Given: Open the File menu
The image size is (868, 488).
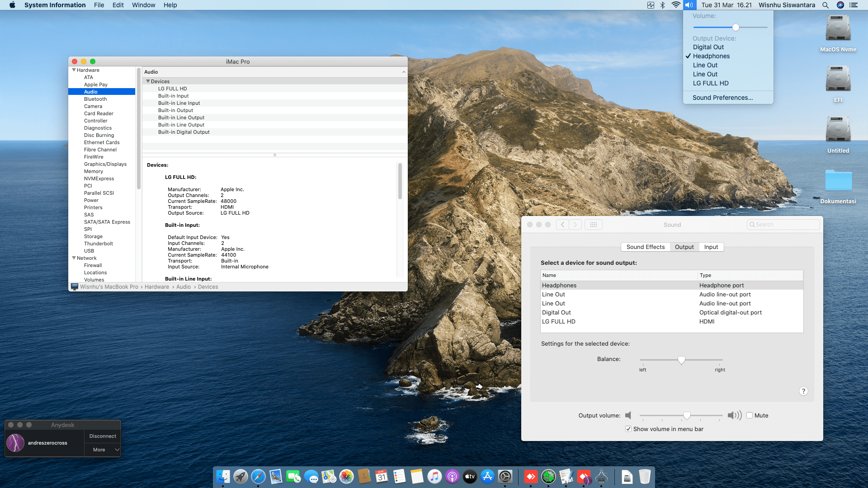Looking at the screenshot, I should tap(99, 5).
